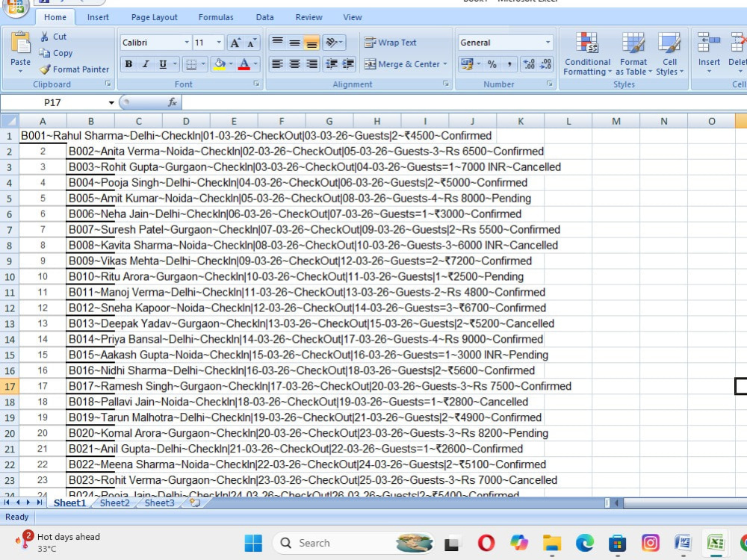This screenshot has width=747, height=560.
Task: Open the Data tab
Action: click(264, 17)
